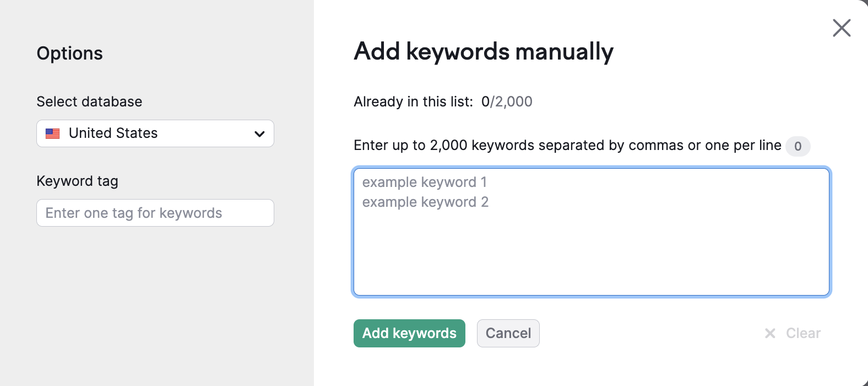This screenshot has width=868, height=386.
Task: Click the United States flag icon
Action: pos(53,133)
